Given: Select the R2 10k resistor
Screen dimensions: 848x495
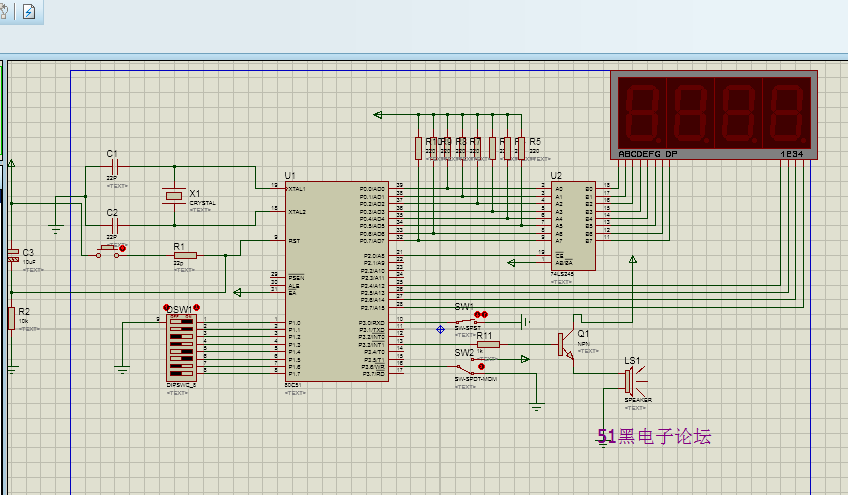Looking at the screenshot, I should tap(11, 318).
